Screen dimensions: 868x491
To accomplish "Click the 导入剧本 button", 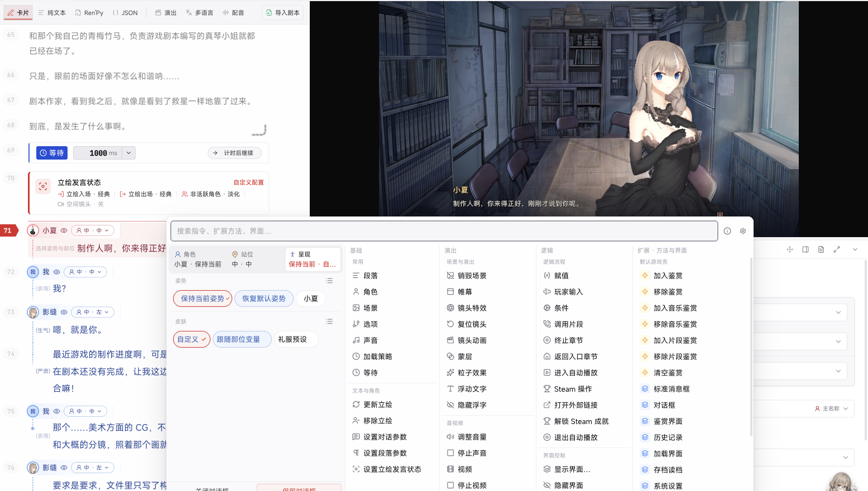I will click(x=283, y=12).
